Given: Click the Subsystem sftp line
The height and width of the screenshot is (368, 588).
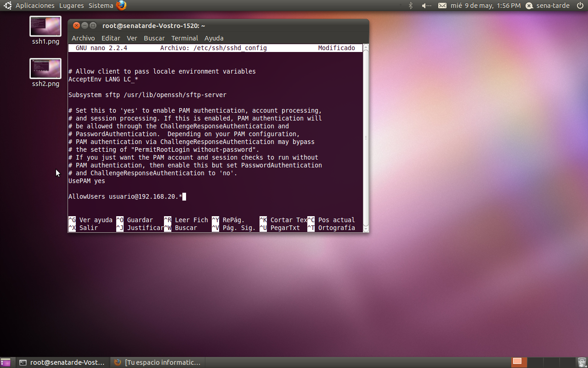Looking at the screenshot, I should 147,95.
